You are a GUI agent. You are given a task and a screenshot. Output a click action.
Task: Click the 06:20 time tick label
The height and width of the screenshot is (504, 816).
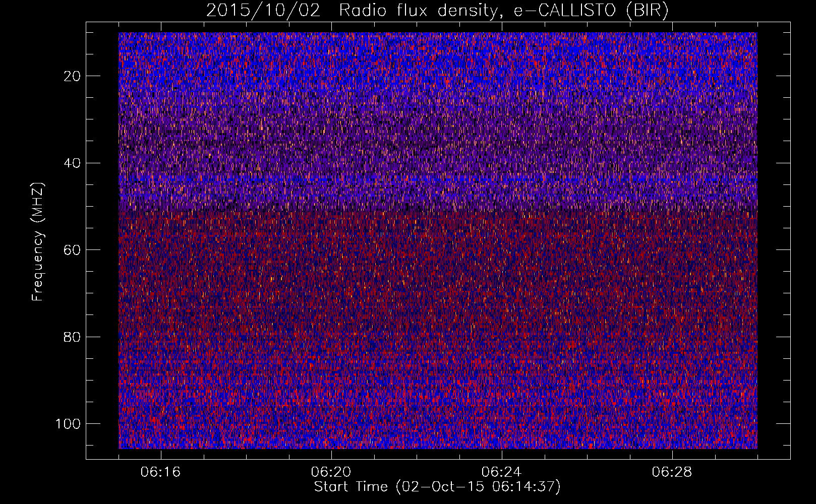click(x=331, y=472)
